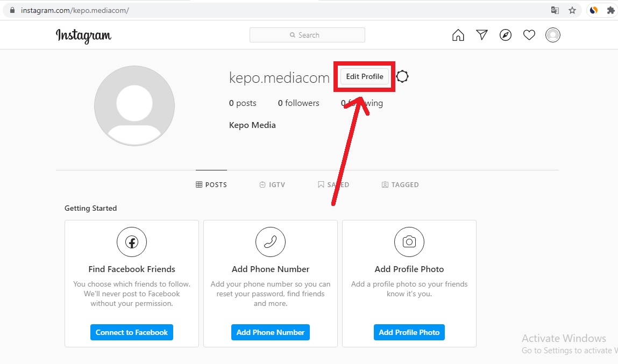
Task: Click 'You choose which friends to follow' text
Action: [x=132, y=284]
